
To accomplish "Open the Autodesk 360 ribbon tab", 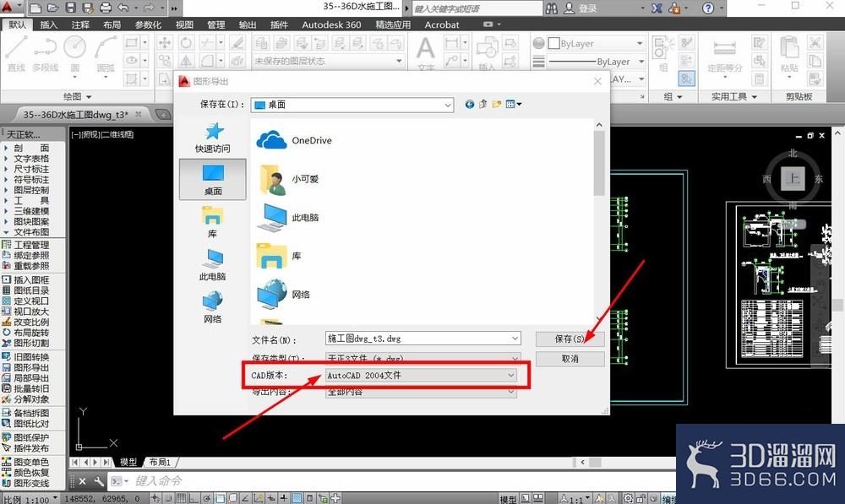I will pyautogui.click(x=331, y=24).
